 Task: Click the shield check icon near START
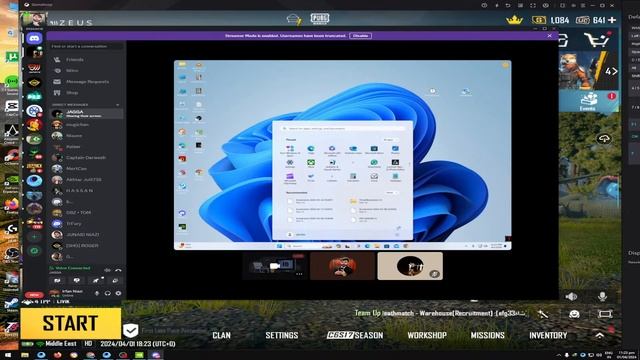(131, 330)
